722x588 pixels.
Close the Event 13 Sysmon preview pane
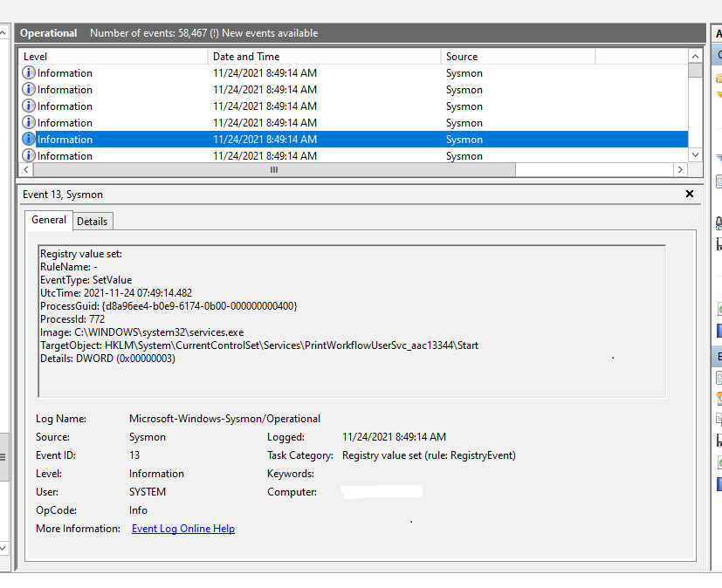690,194
